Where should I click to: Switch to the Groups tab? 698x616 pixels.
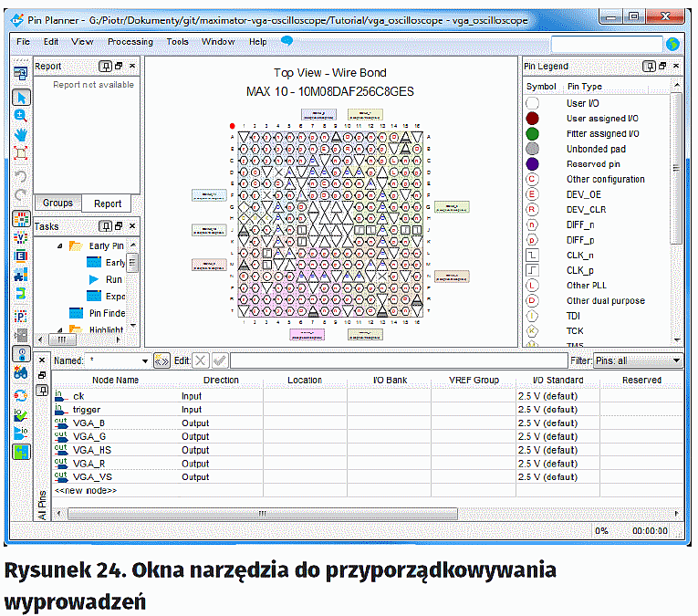click(57, 204)
